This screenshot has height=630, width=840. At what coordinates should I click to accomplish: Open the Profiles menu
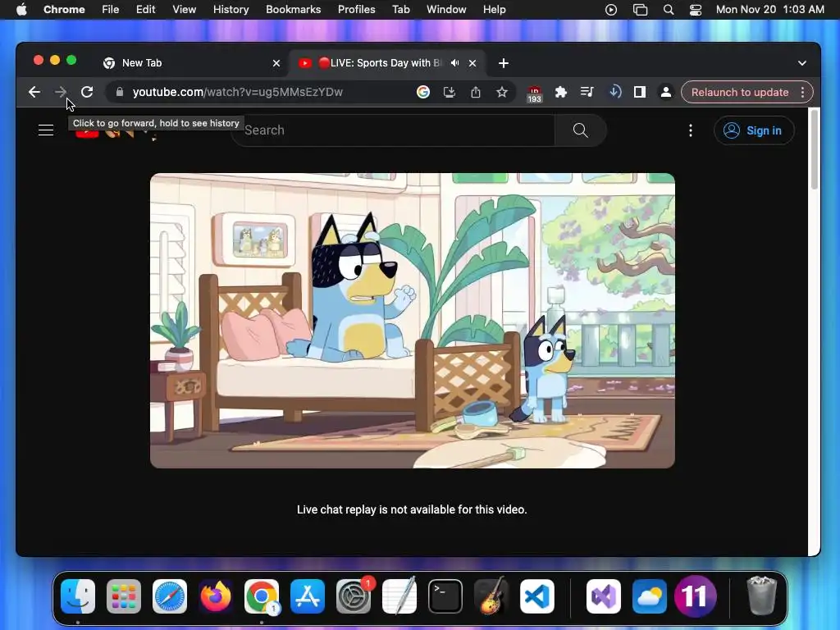[356, 9]
